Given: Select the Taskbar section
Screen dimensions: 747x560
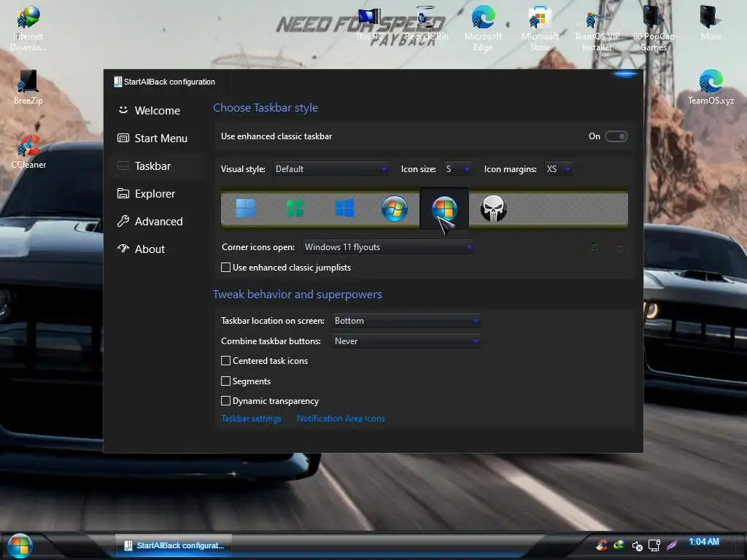Looking at the screenshot, I should point(158,166).
